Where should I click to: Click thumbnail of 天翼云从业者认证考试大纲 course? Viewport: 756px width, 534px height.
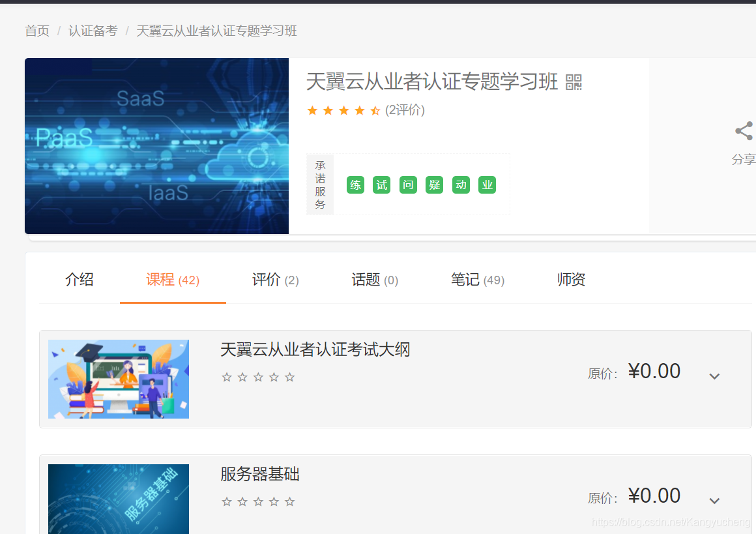click(x=119, y=379)
